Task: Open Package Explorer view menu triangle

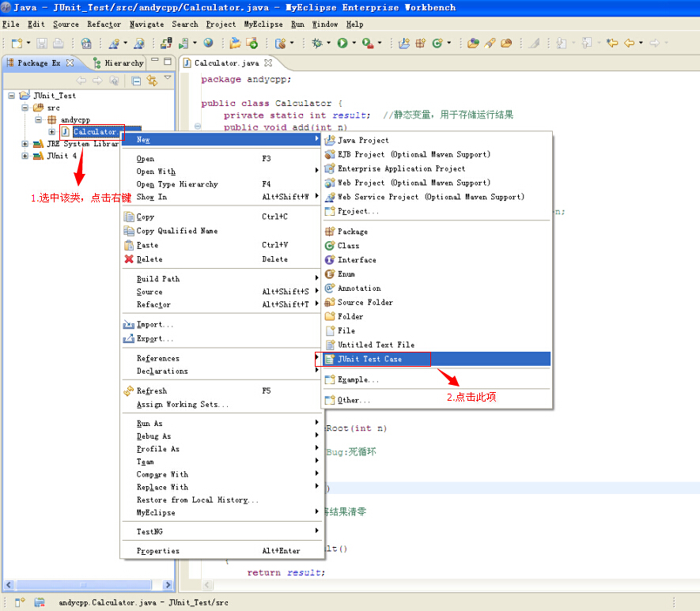Action: tap(168, 77)
